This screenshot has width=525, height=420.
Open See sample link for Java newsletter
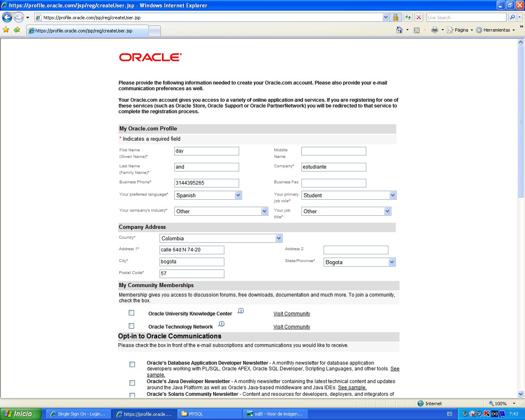352,388
